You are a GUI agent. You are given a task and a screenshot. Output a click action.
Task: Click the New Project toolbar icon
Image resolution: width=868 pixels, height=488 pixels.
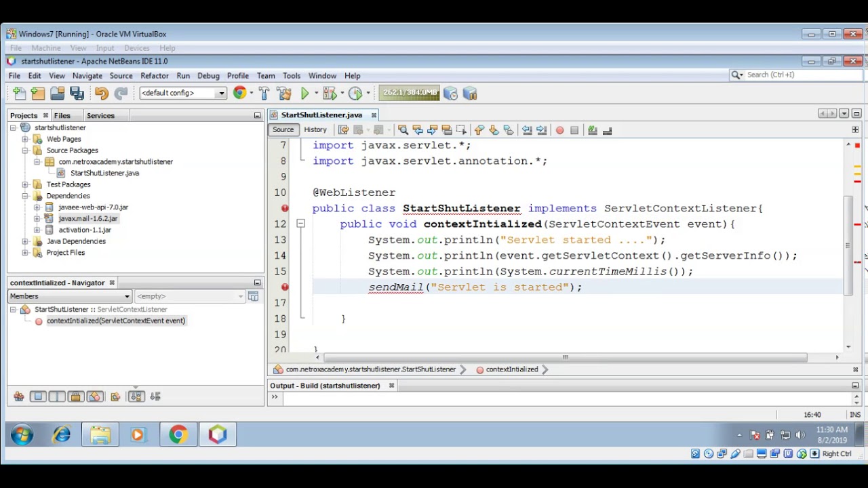pyautogui.click(x=38, y=94)
